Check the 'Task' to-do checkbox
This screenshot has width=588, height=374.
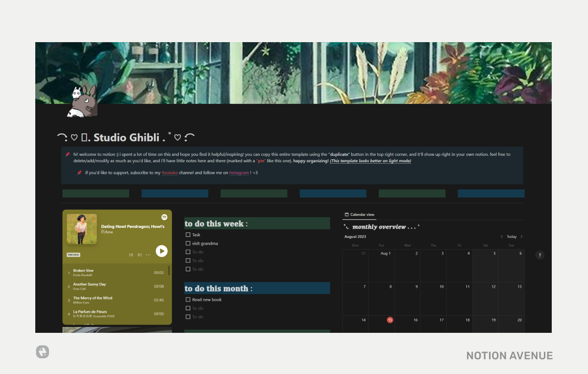[x=188, y=235]
